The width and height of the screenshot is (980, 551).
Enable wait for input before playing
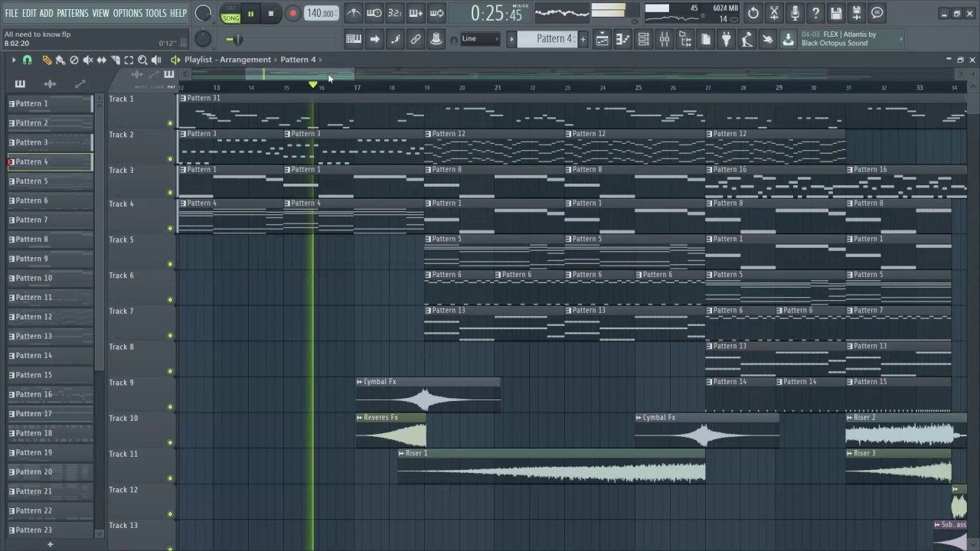[x=374, y=13]
